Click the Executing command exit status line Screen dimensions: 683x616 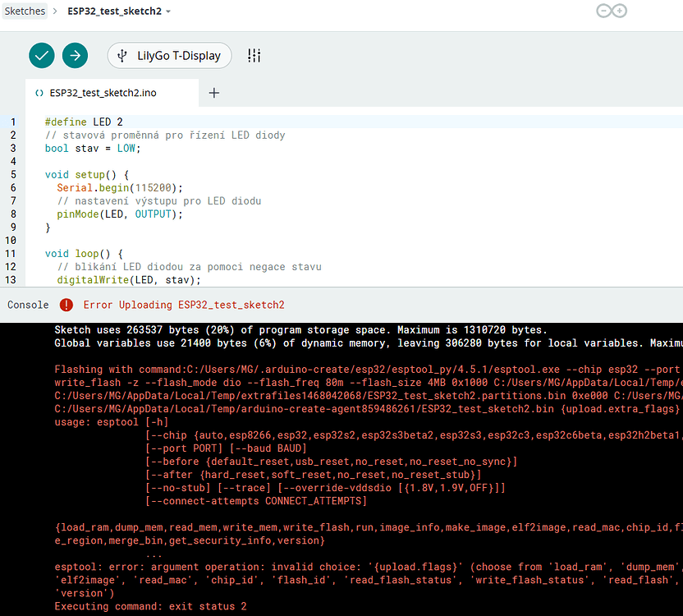click(x=146, y=606)
